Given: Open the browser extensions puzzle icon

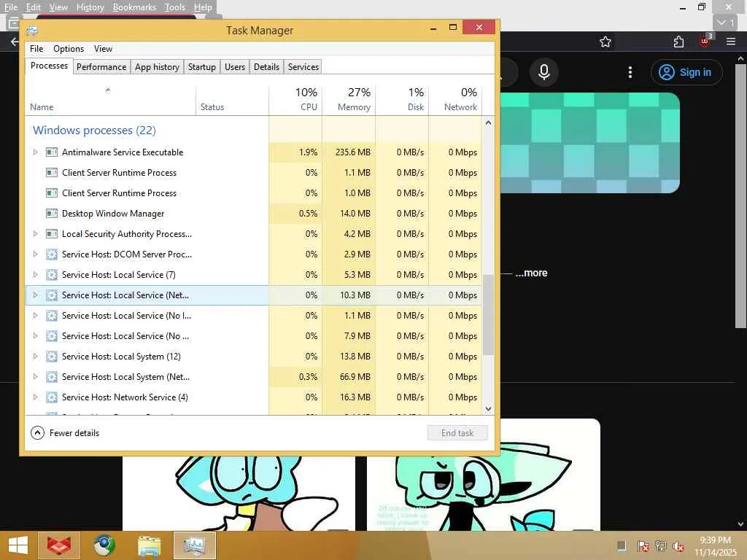Looking at the screenshot, I should [678, 42].
